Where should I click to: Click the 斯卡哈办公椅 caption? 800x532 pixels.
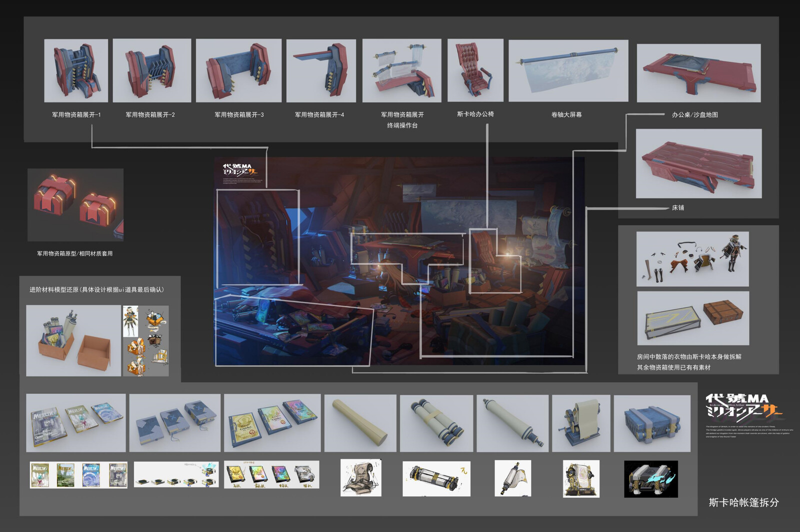(475, 114)
